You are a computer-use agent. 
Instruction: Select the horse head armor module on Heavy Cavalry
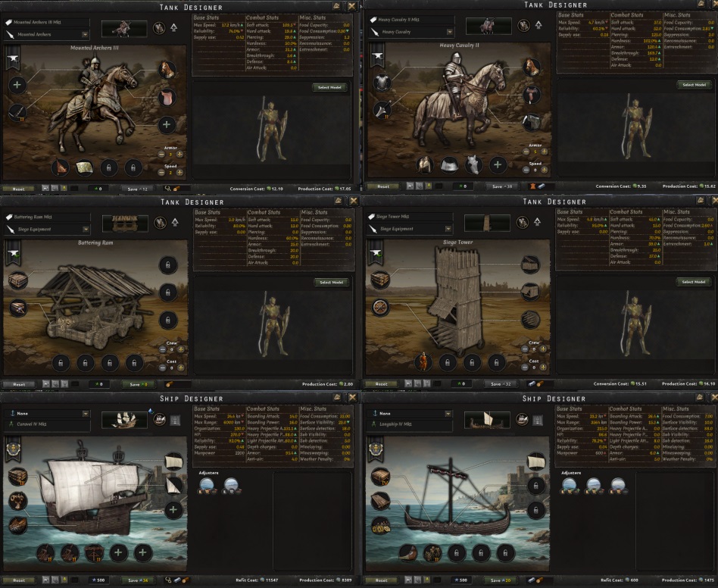click(x=473, y=164)
